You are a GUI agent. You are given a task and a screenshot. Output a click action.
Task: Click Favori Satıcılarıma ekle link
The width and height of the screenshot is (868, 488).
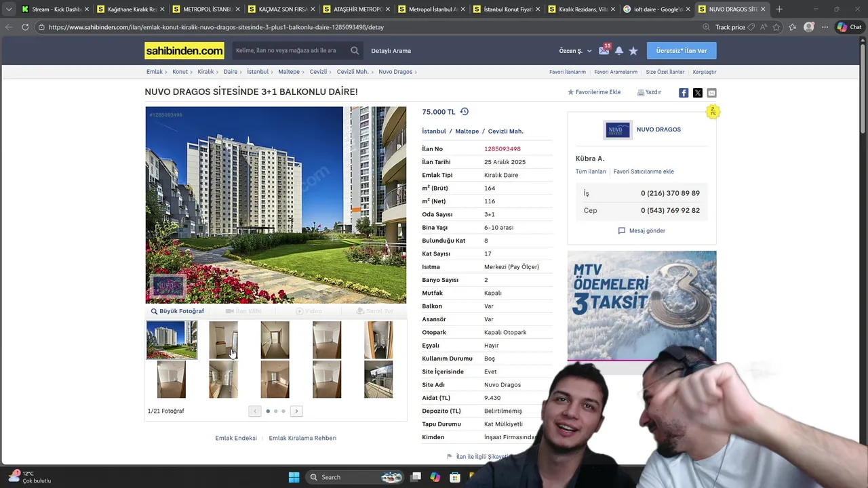[644, 171]
